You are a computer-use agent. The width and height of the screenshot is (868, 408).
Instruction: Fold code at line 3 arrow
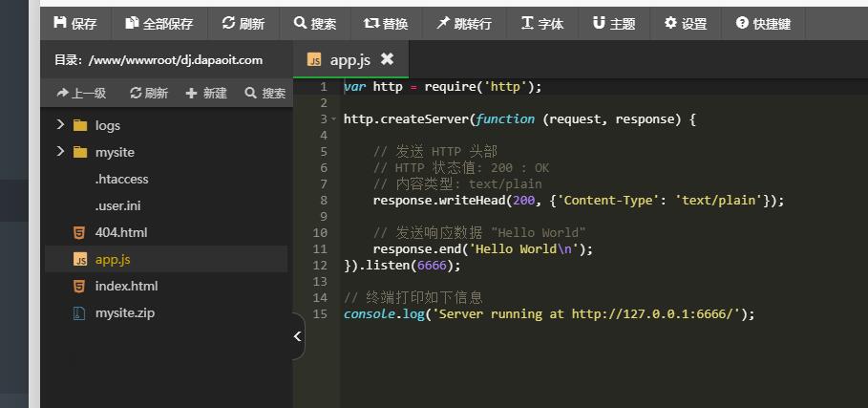[333, 119]
